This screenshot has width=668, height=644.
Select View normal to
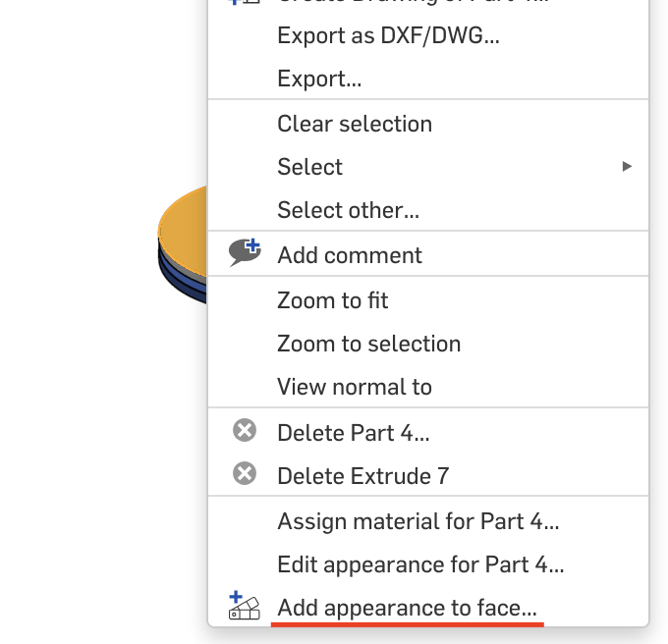click(354, 387)
